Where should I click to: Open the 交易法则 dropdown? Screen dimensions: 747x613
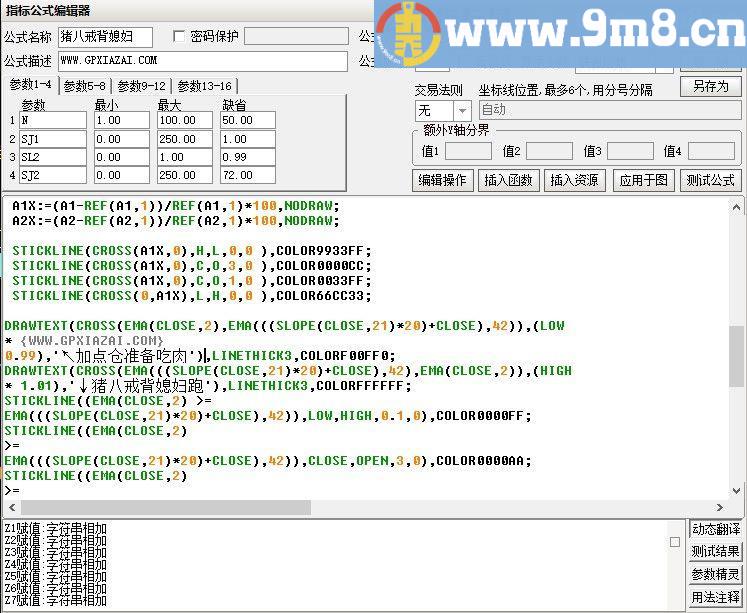[462, 110]
